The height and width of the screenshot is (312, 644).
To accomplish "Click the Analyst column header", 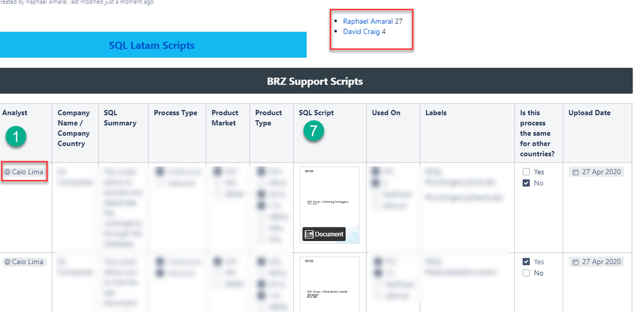I will 14,112.
